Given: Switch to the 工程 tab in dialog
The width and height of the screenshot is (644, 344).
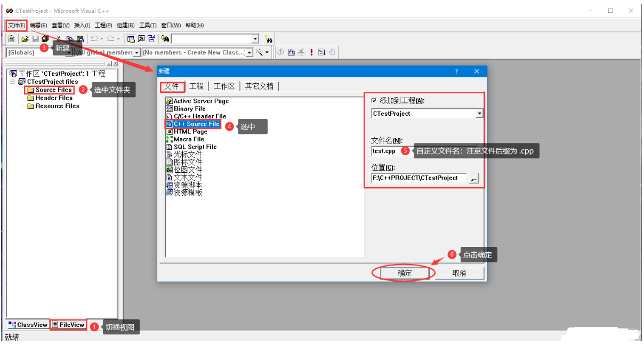Looking at the screenshot, I should [197, 86].
